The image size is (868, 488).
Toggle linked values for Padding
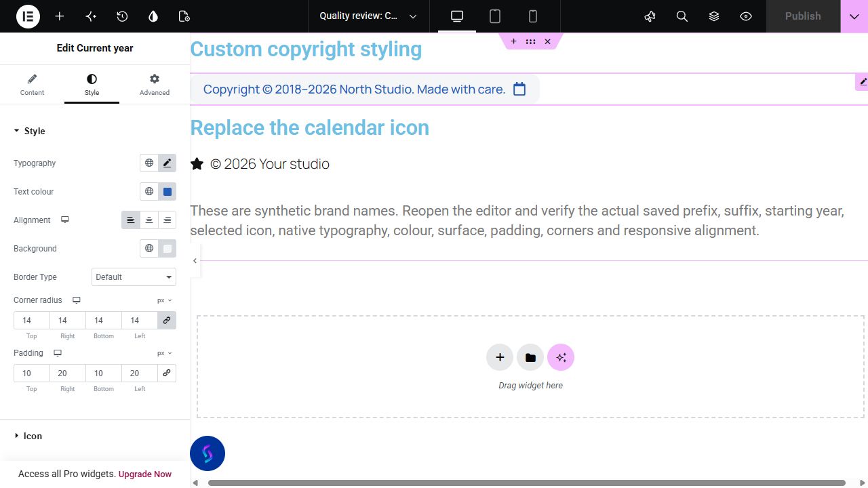click(x=167, y=373)
